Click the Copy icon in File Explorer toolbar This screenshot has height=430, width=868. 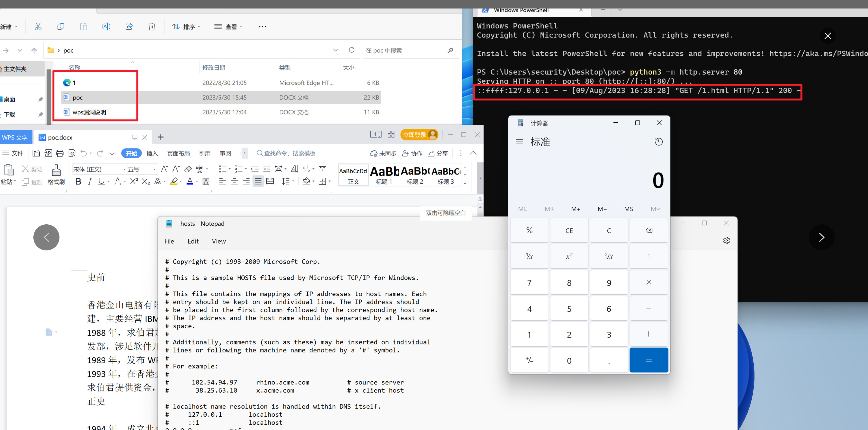[x=61, y=27]
